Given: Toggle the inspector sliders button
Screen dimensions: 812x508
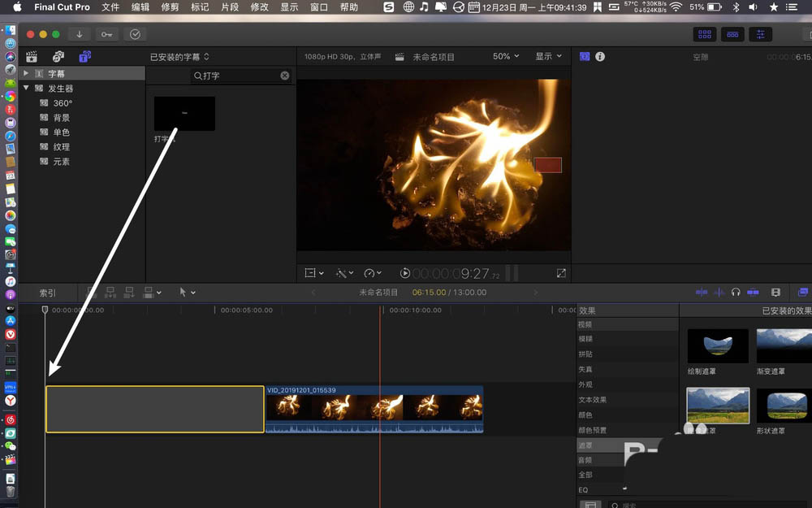Looking at the screenshot, I should click(x=760, y=34).
